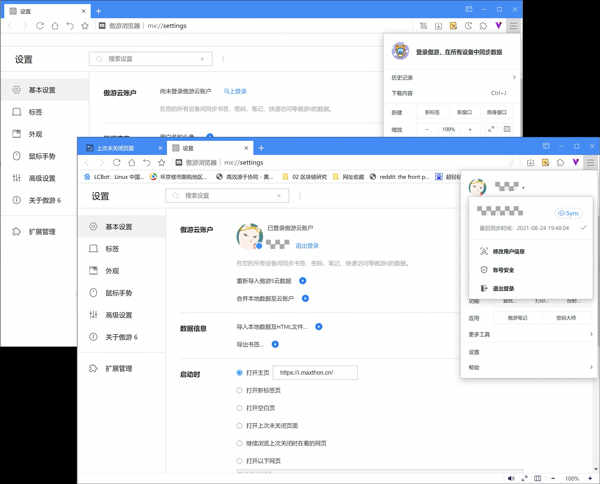Open hamburger main menu in front window
600x484 pixels.
(x=590, y=163)
